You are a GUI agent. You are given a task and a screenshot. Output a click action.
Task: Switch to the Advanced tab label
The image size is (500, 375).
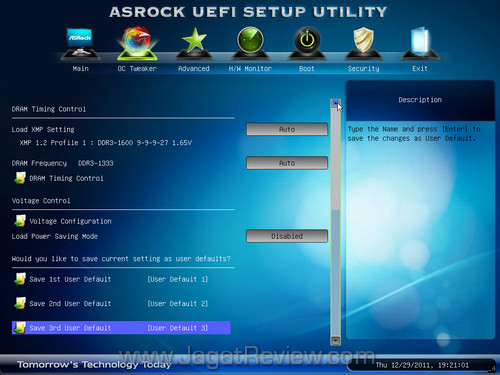pyautogui.click(x=194, y=69)
